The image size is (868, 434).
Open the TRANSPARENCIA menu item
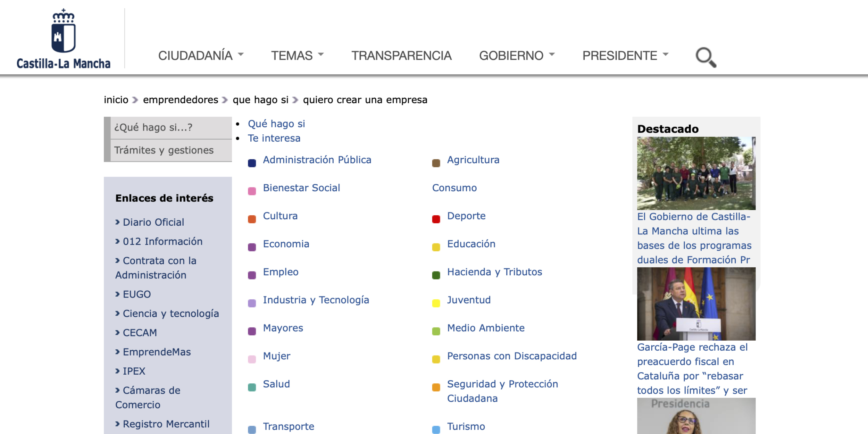(x=401, y=56)
